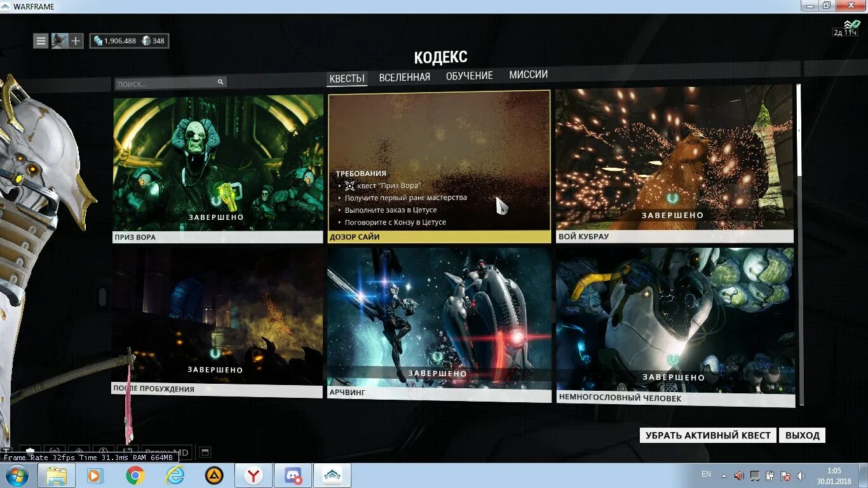Click the ПОИСК search field
This screenshot has height=488, width=868.
pos(170,83)
